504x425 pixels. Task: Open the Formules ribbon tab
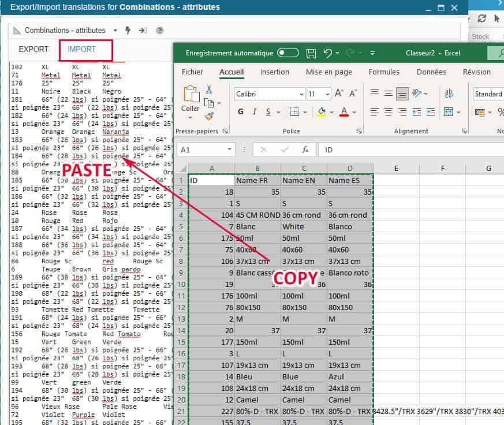tap(384, 72)
